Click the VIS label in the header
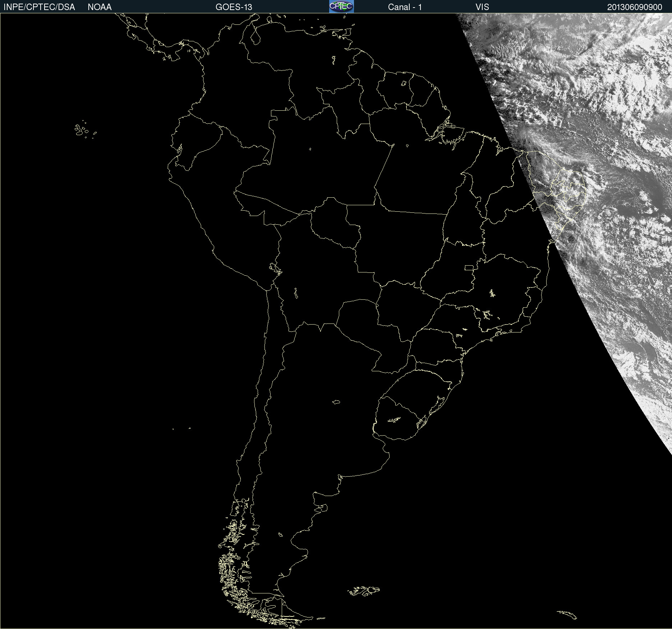This screenshot has width=672, height=629. 482,7
